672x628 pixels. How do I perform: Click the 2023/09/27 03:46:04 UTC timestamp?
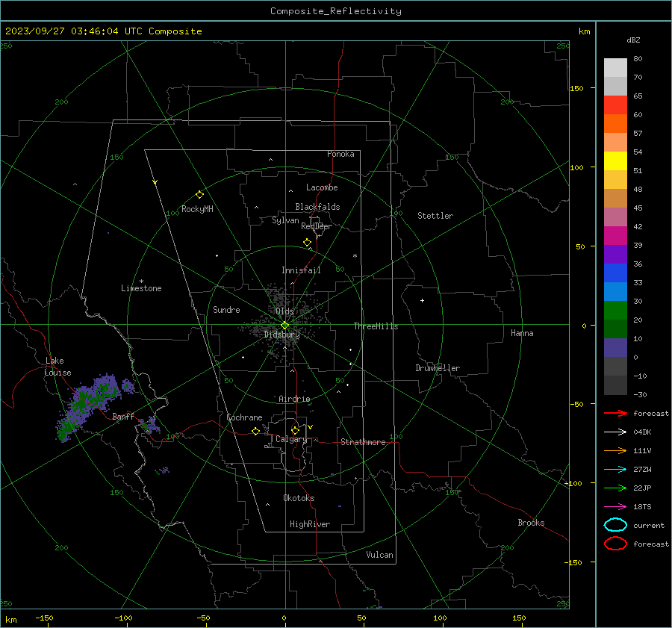[103, 31]
